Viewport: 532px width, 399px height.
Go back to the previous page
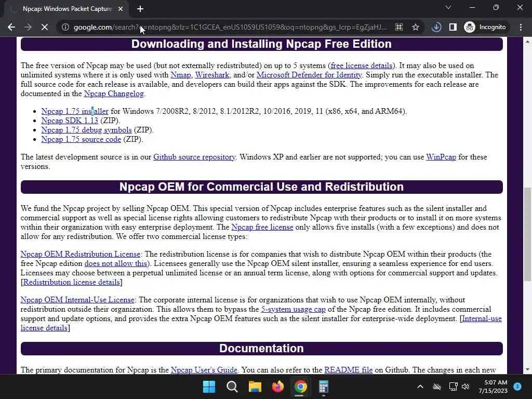11,27
